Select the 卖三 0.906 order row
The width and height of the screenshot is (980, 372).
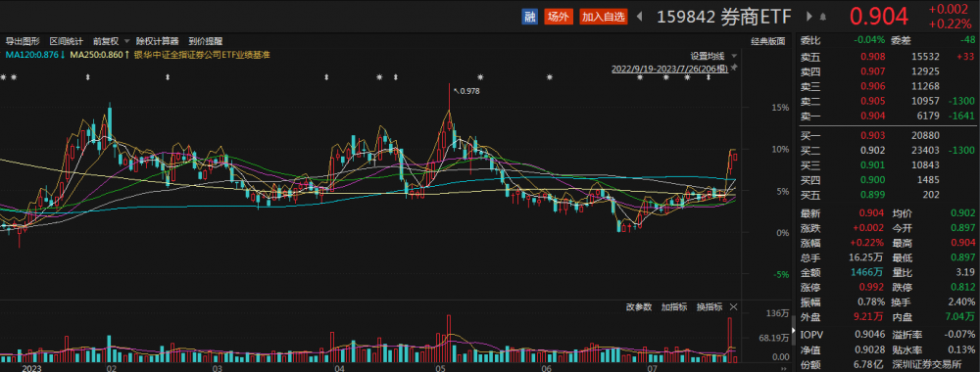[x=888, y=86]
